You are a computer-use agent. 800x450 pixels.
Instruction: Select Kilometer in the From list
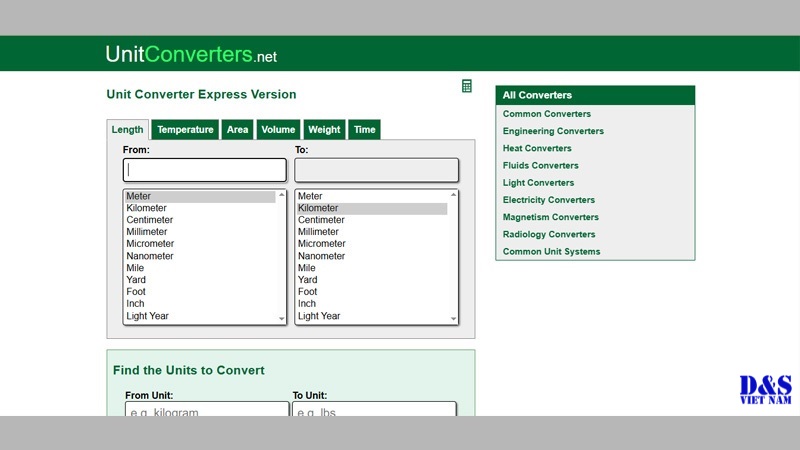(x=201, y=208)
